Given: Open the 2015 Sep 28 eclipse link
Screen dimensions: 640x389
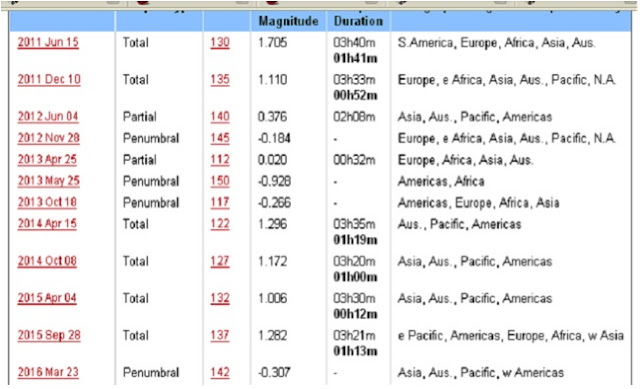Looking at the screenshot, I should 49,335.
